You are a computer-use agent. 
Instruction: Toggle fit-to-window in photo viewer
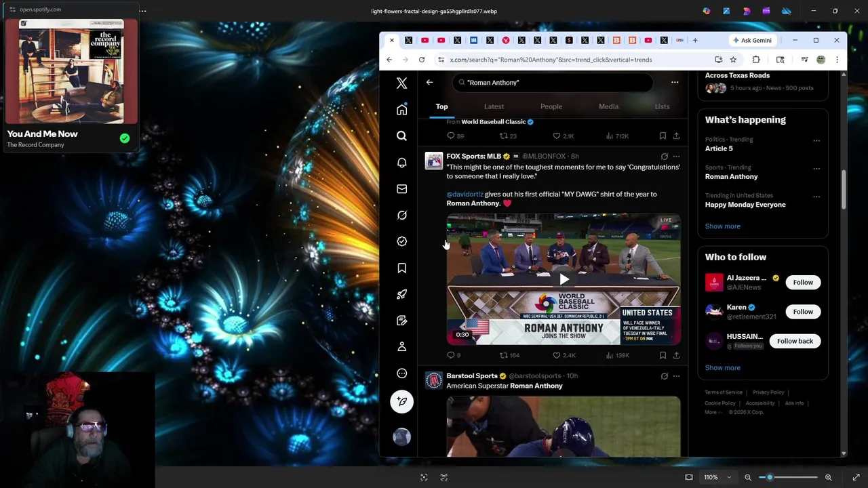coord(689,477)
